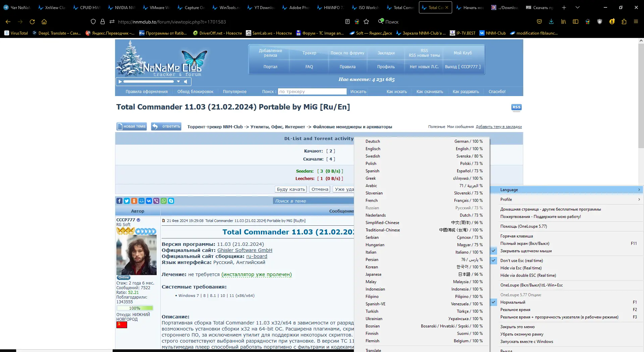Share topic via Skype
644x352 pixels.
click(x=171, y=201)
